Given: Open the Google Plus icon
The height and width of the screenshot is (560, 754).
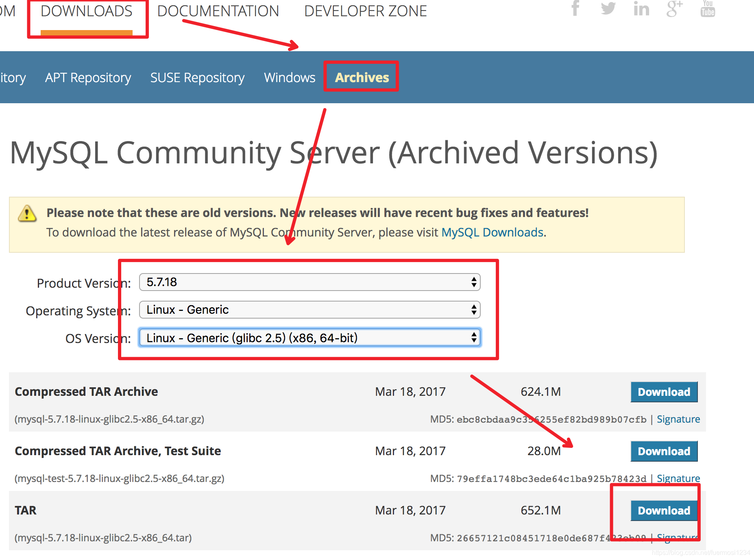Looking at the screenshot, I should click(674, 9).
